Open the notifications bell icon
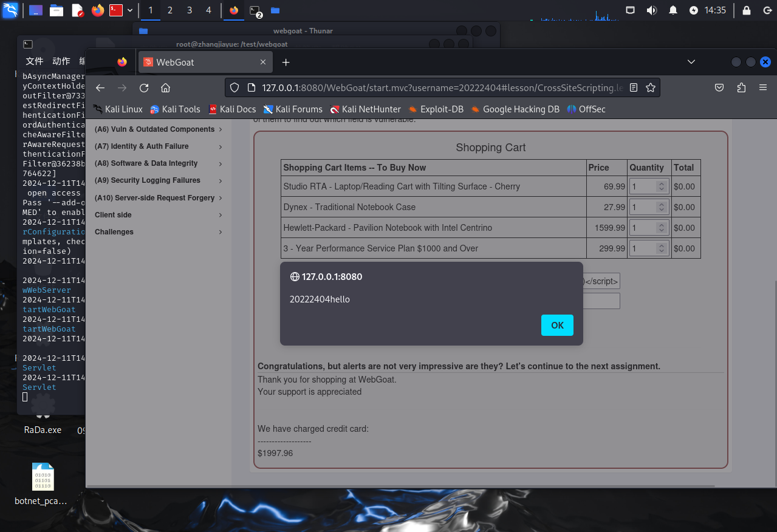The width and height of the screenshot is (777, 532). 673,10
